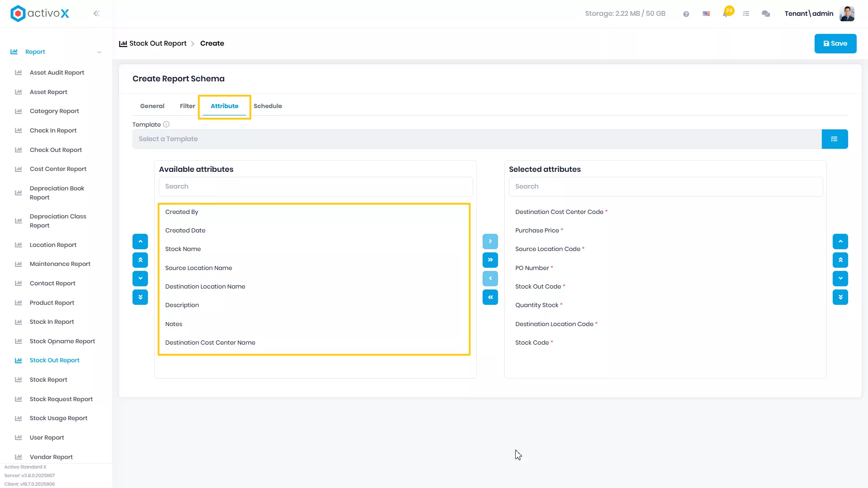Viewport: 868px width, 488px height.
Task: Select the Attribute tab
Action: coord(224,106)
